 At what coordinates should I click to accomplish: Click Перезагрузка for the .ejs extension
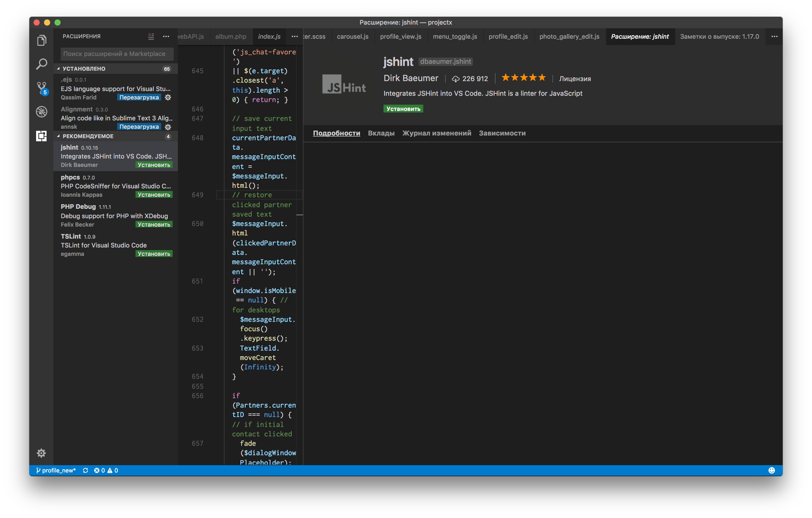click(x=139, y=97)
